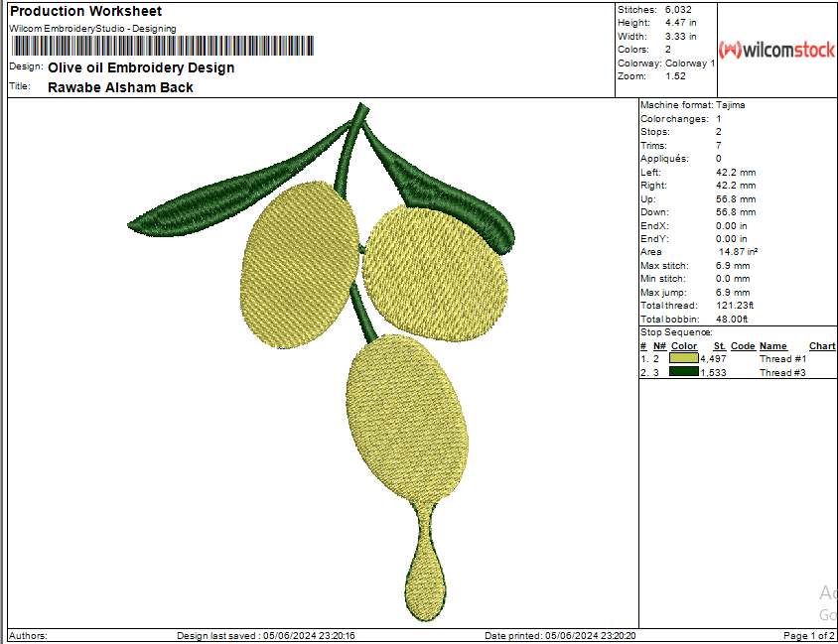Click the dark green Thread #3 color swatch
Viewport: 838px width, 644px height.
(684, 371)
